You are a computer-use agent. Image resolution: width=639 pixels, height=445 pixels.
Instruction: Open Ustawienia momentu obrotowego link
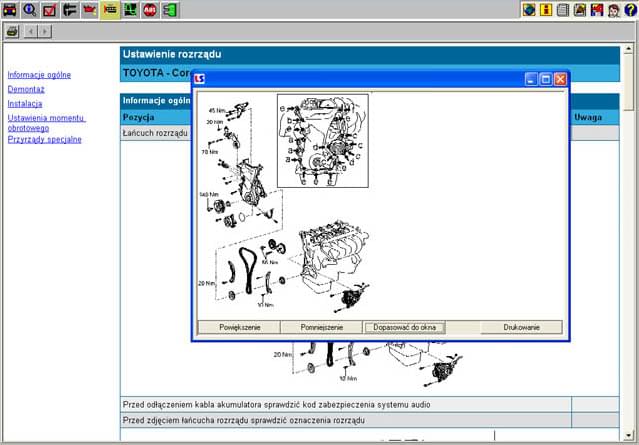click(x=46, y=123)
